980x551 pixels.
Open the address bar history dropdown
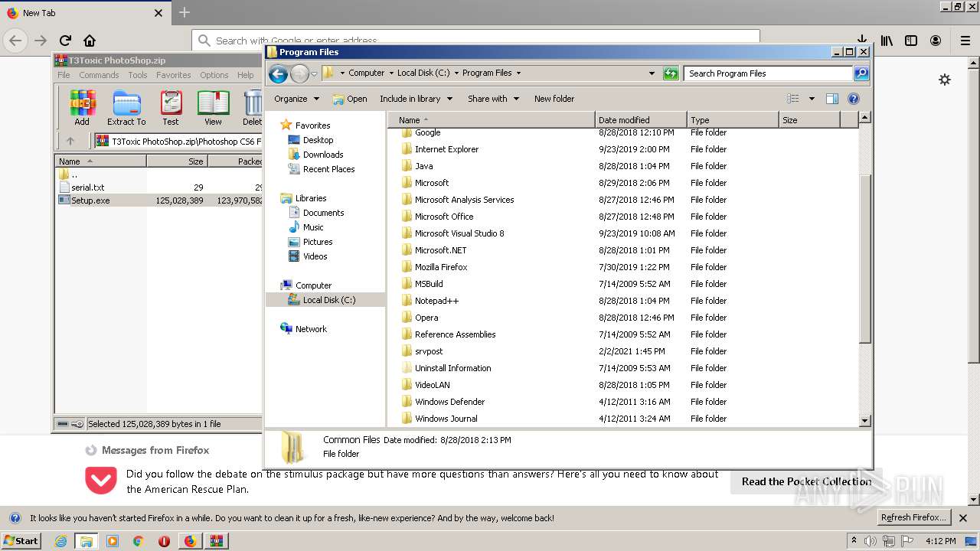pyautogui.click(x=652, y=73)
